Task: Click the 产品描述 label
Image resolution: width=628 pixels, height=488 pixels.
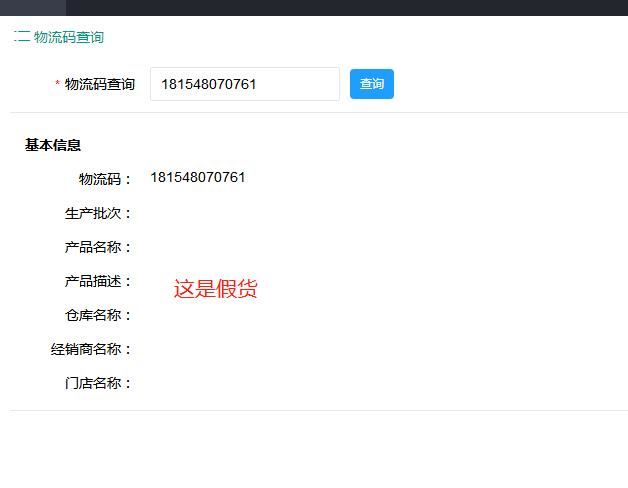Action: click(98, 281)
